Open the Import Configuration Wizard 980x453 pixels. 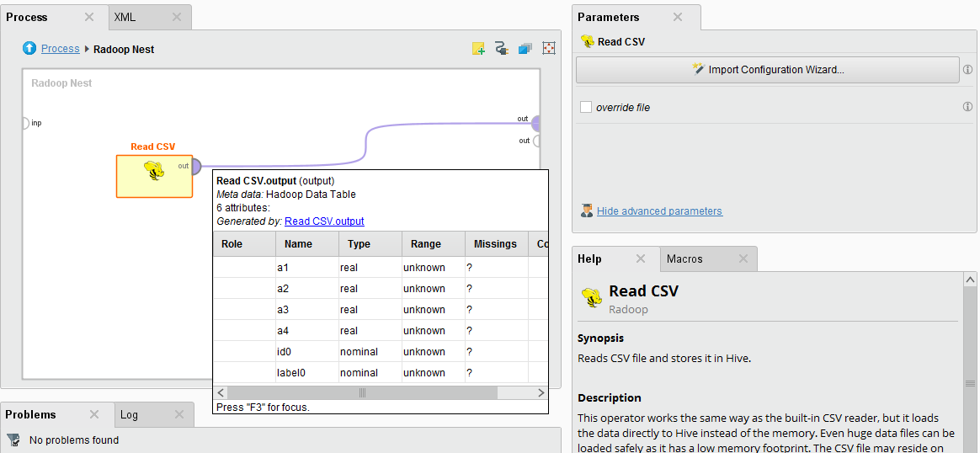pyautogui.click(x=767, y=70)
